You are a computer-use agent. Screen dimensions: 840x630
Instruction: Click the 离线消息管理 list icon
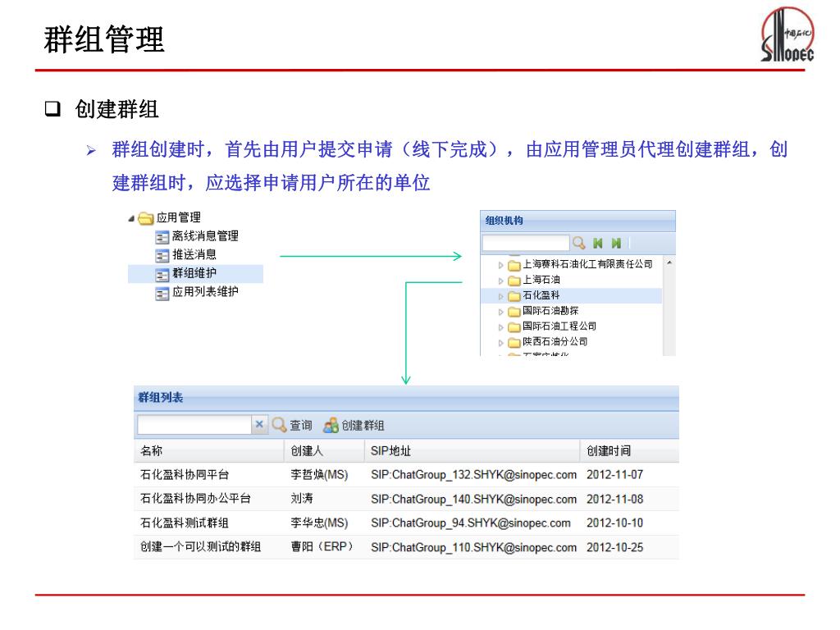[x=162, y=237]
